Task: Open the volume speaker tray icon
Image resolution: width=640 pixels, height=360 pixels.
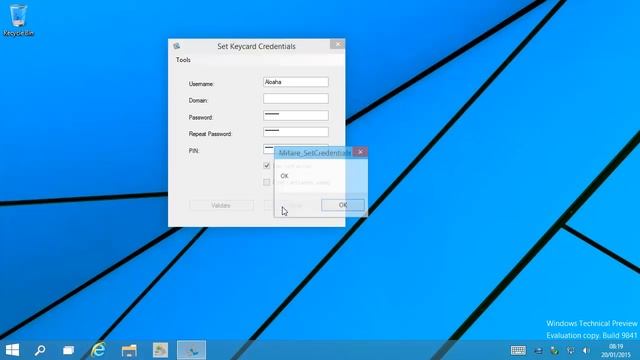Action: click(586, 351)
